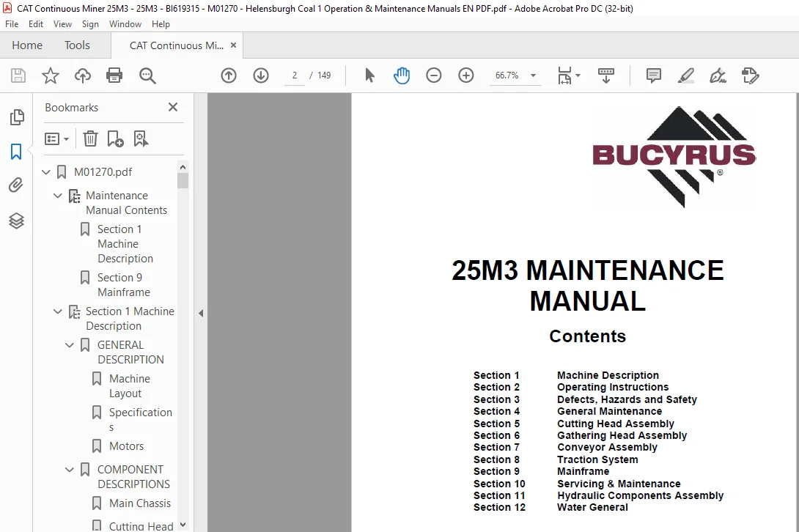This screenshot has width=799, height=532.
Task: Click the page number input field
Action: 295,75
